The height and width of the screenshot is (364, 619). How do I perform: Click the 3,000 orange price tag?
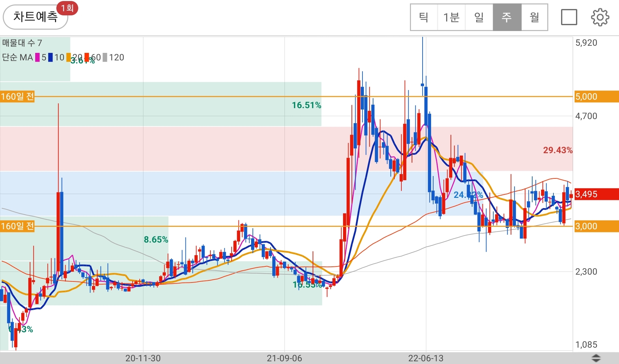pos(596,226)
